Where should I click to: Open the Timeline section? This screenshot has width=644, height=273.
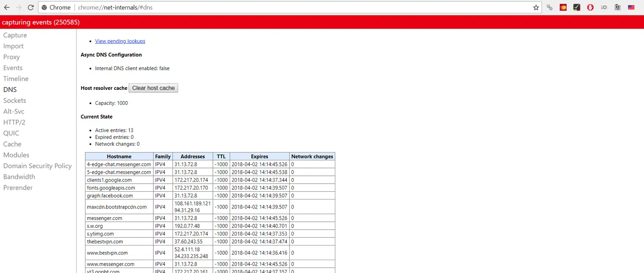(16, 79)
